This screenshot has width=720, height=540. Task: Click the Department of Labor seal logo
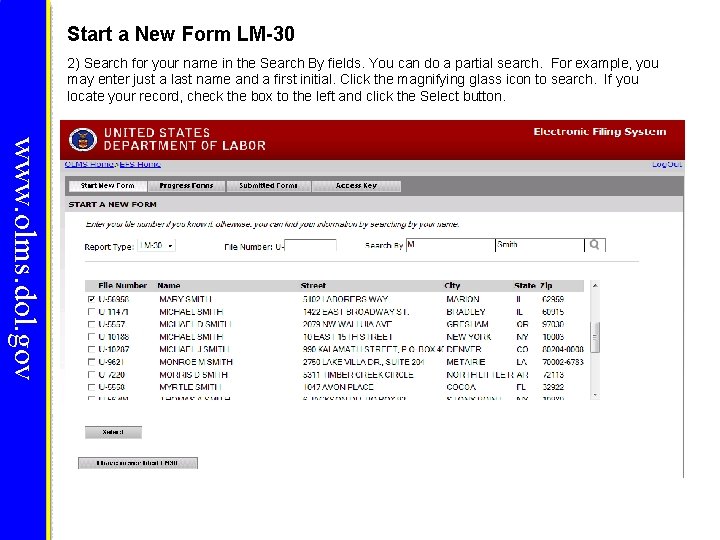tap(83, 140)
